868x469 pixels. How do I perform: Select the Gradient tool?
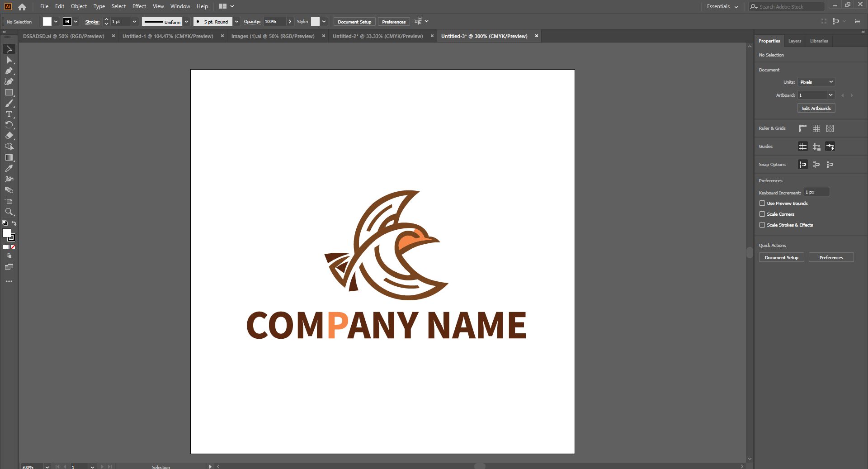pos(9,158)
